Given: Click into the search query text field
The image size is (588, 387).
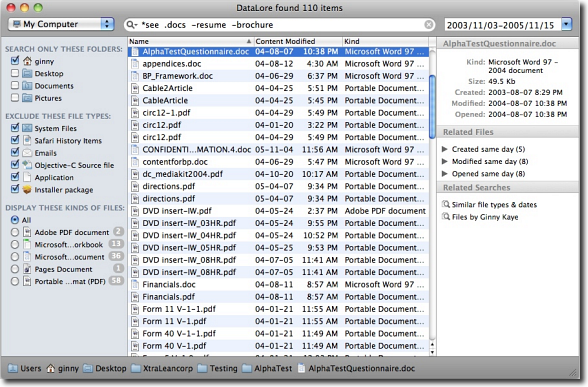Looking at the screenshot, I should pyautogui.click(x=281, y=25).
